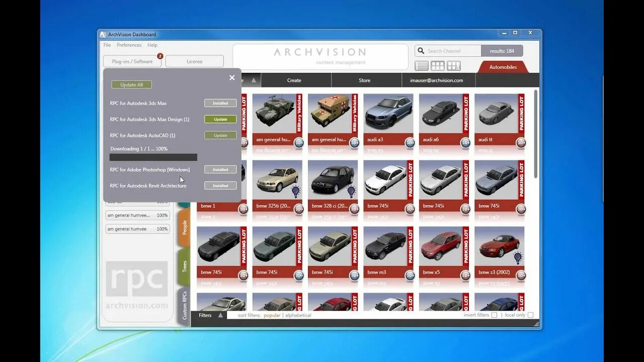Click Update for 3ds Max Design
This screenshot has width=644, height=362.
tap(220, 119)
